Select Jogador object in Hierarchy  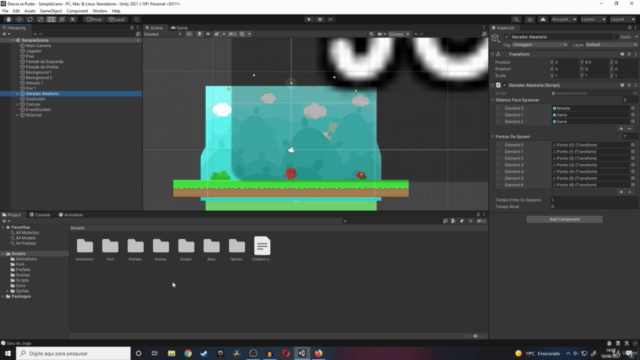pyautogui.click(x=33, y=51)
